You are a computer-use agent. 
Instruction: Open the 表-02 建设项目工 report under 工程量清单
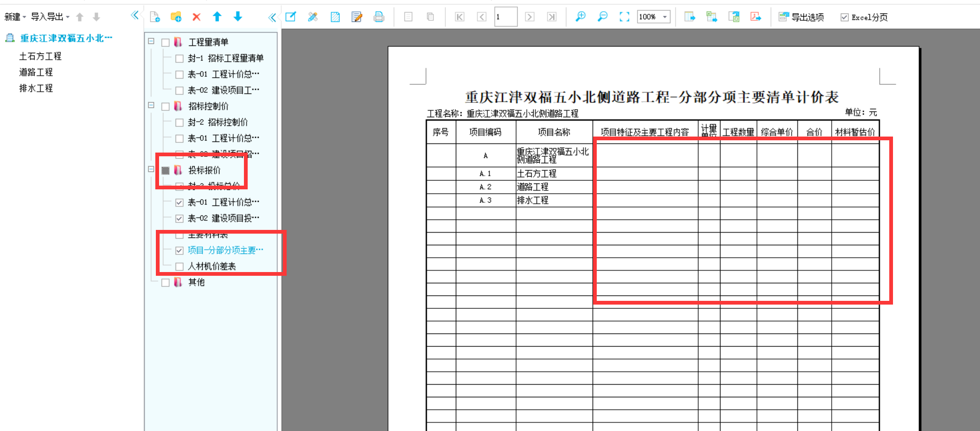click(x=223, y=90)
